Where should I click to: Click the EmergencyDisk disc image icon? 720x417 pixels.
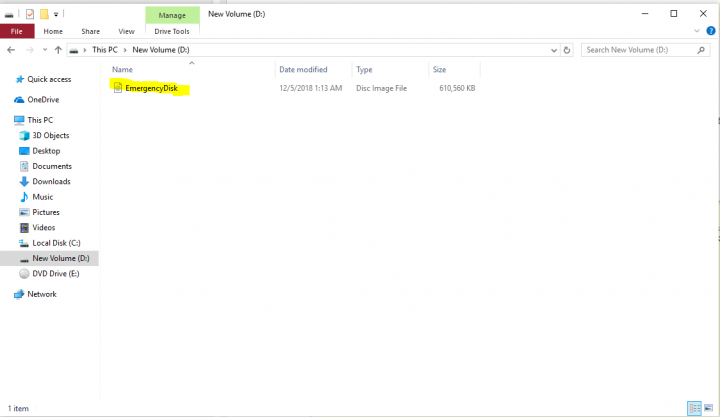click(118, 88)
